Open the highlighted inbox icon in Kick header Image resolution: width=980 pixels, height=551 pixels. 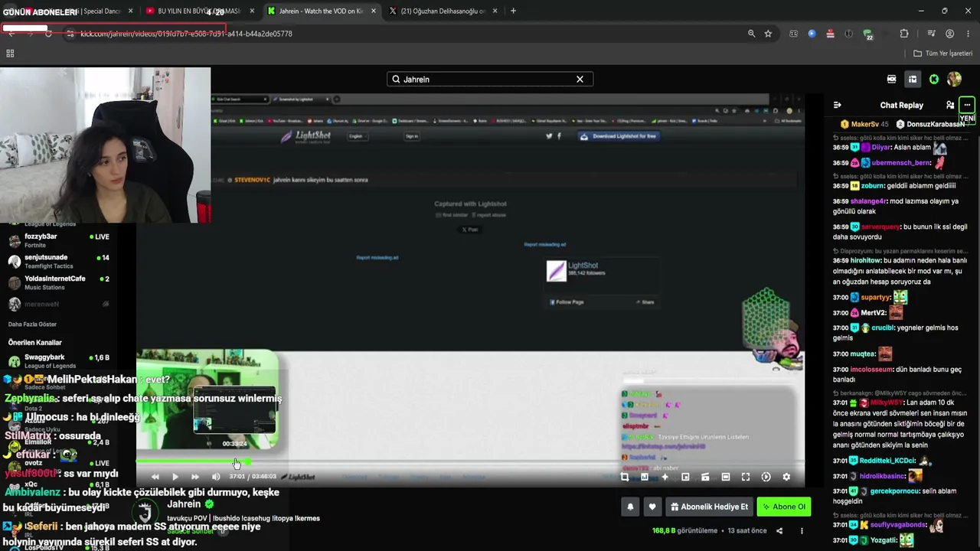coord(913,79)
